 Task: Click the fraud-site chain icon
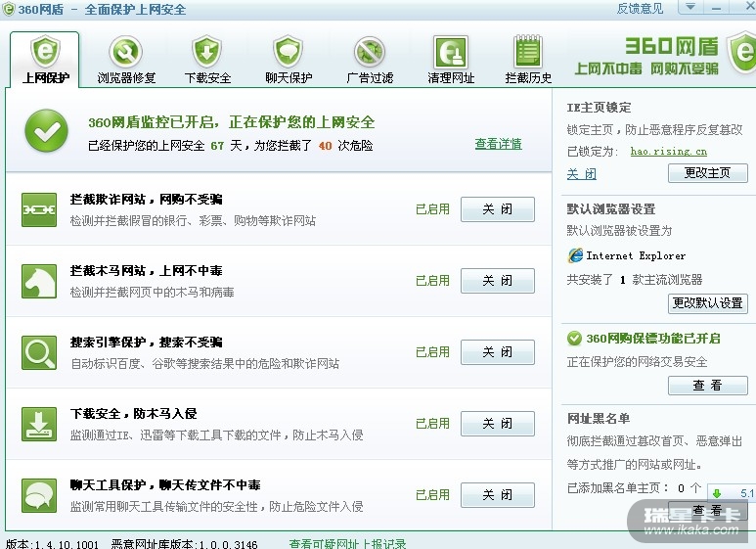tap(39, 209)
